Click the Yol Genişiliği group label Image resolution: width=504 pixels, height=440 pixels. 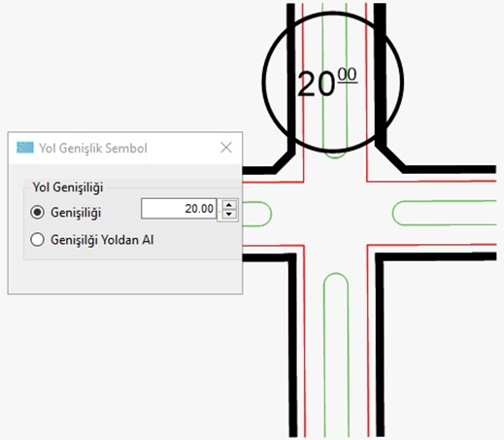click(x=68, y=187)
